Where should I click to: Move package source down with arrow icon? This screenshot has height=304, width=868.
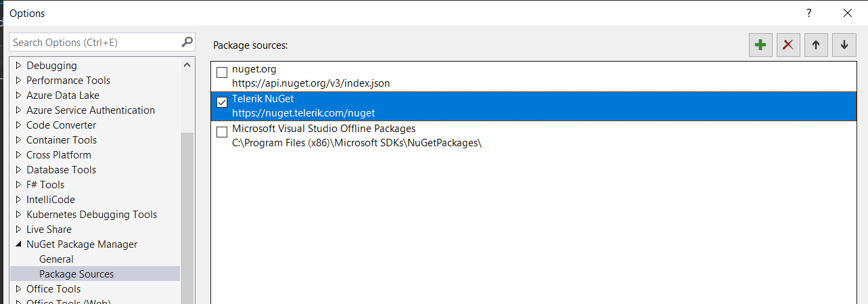click(844, 45)
